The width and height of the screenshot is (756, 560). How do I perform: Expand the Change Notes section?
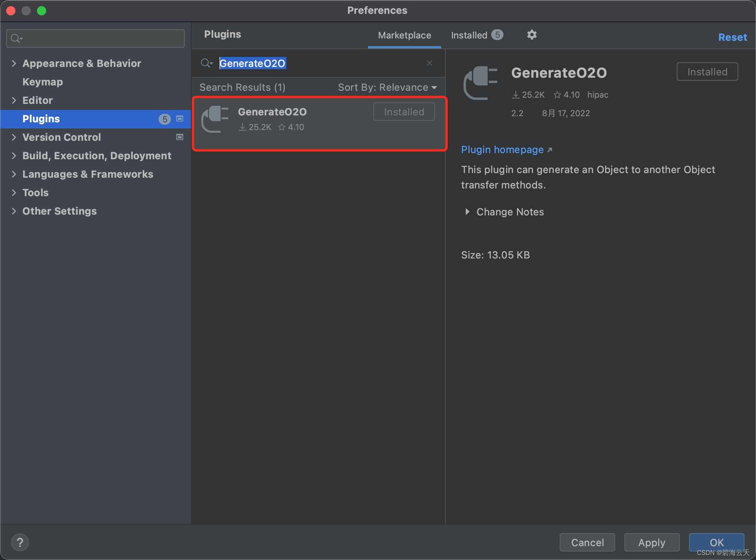click(x=467, y=212)
